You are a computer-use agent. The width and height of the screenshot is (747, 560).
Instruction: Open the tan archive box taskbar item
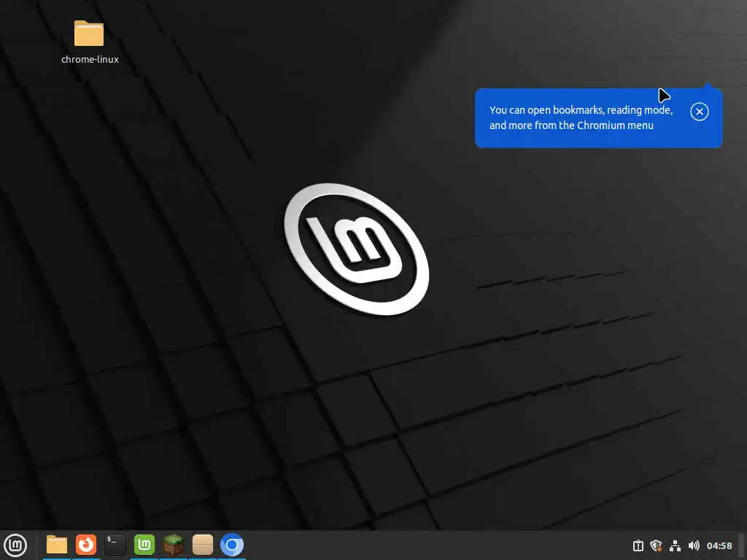[203, 545]
